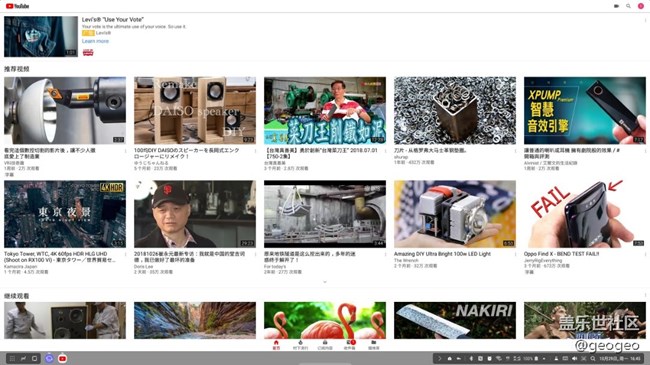This screenshot has width=650, height=365.
Task: Play the steel washers cube thumbnail
Action: pyautogui.click(x=455, y=110)
